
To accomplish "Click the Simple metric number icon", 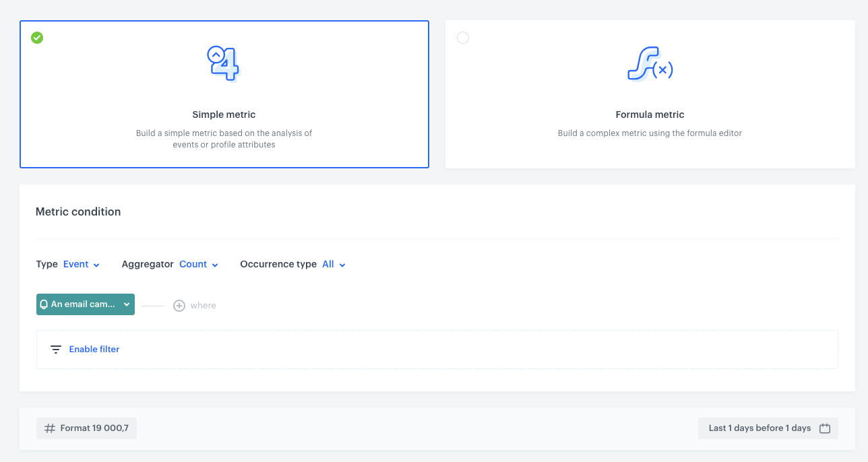I will coord(223,63).
